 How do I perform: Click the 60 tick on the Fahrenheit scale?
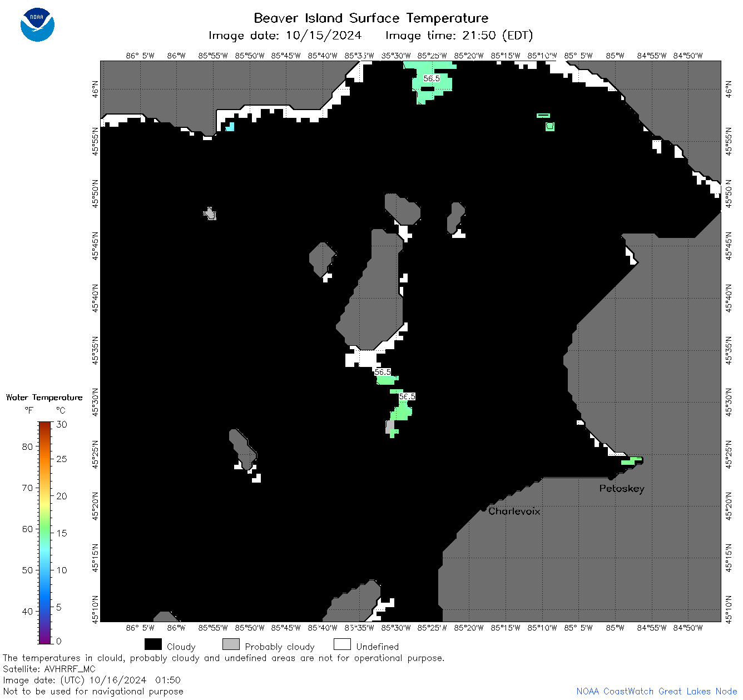(27, 529)
